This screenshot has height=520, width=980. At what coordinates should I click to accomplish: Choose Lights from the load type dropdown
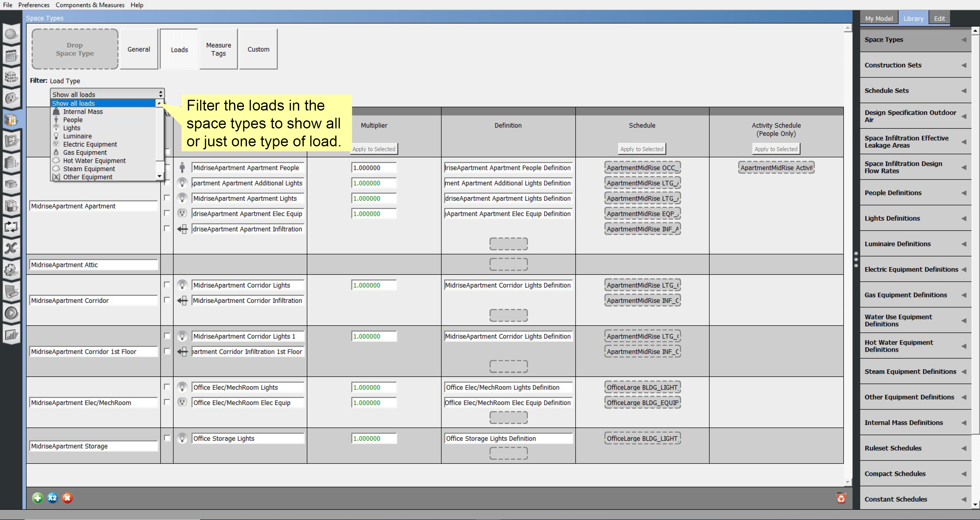pyautogui.click(x=72, y=128)
